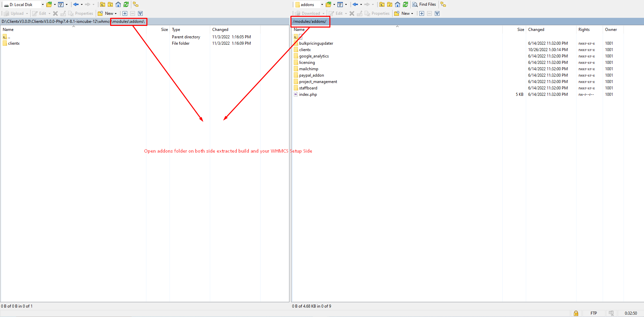This screenshot has width=644, height=317.
Task: Select index.php in the remote panel
Action: [x=308, y=94]
